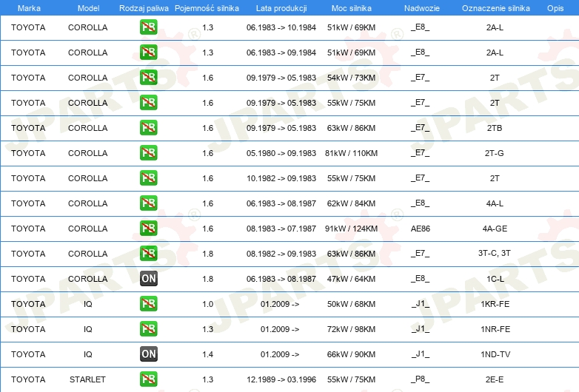Screen dimensions: 579x392
Task: Click petrol fuel icon in row ending 10.1984
Action: pos(148,27)
